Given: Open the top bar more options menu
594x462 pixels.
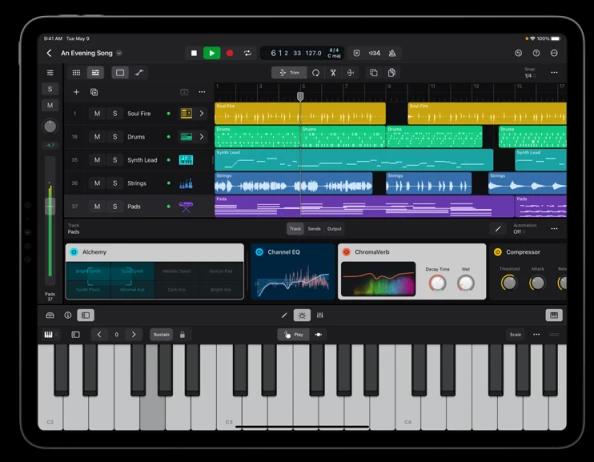Looking at the screenshot, I should click(554, 53).
